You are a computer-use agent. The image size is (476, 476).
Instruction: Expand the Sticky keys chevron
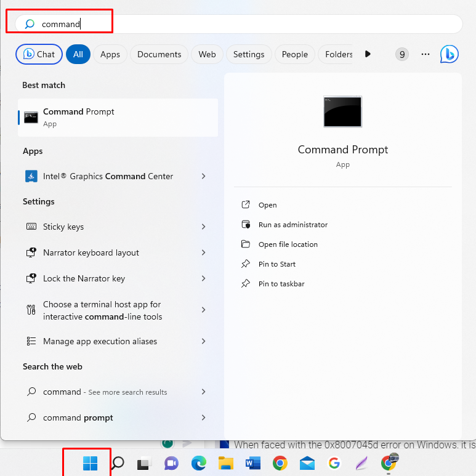click(203, 227)
